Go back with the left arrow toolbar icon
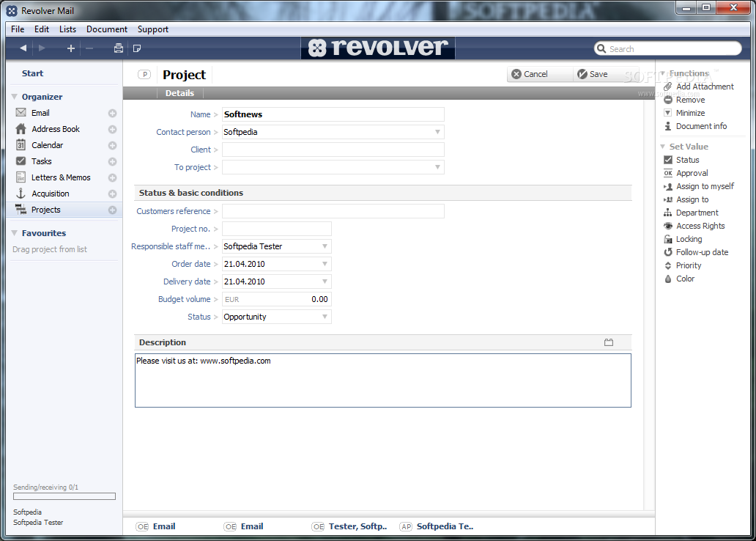This screenshot has width=756, height=541. [x=23, y=48]
